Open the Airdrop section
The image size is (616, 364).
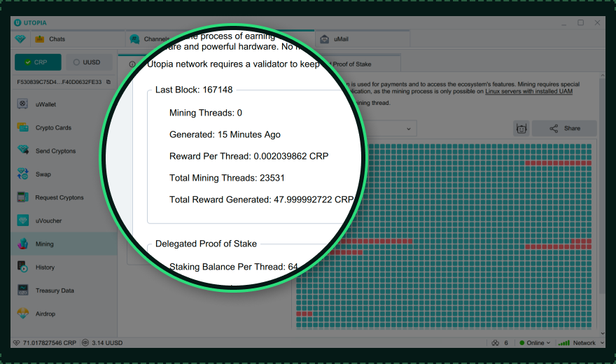pyautogui.click(x=64, y=314)
